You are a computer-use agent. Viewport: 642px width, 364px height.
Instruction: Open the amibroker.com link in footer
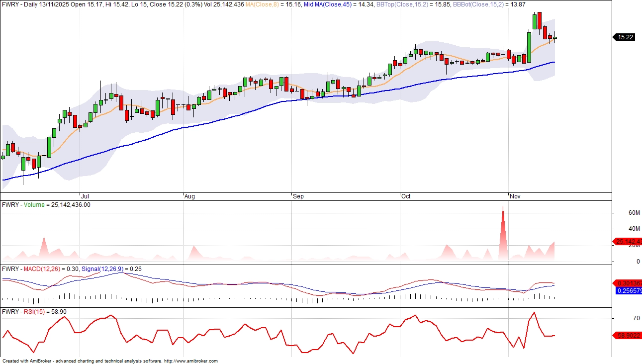pyautogui.click(x=190, y=361)
